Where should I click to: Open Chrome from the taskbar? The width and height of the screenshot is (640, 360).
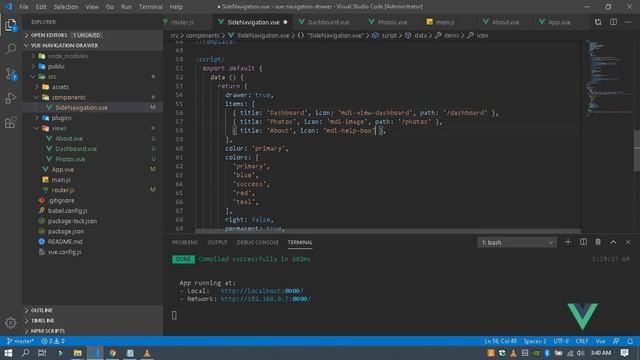[x=113, y=353]
